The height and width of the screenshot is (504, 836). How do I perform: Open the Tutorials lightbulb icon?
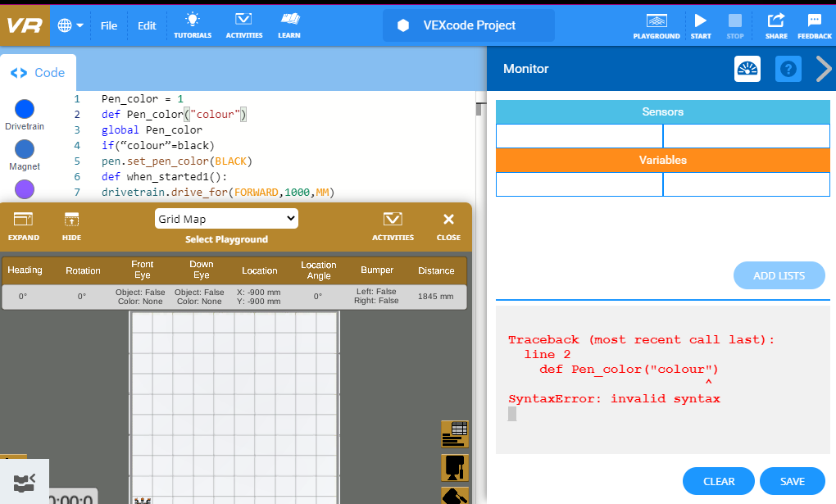click(193, 25)
